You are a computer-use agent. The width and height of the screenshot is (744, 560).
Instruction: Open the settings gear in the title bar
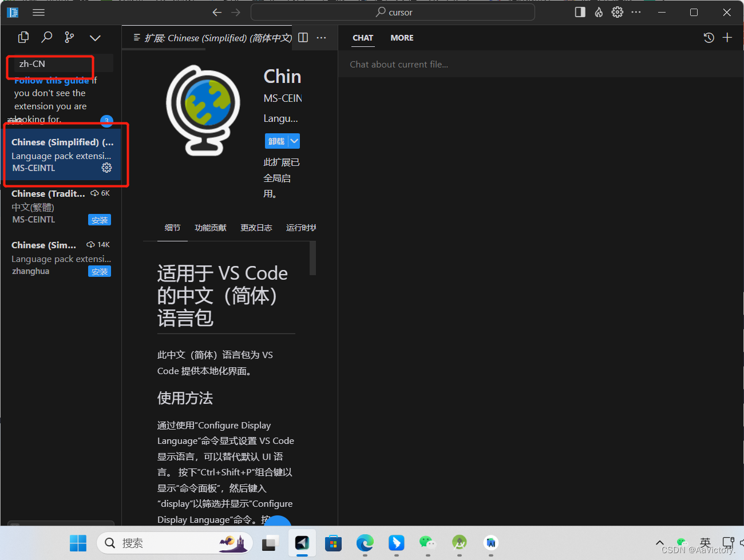pyautogui.click(x=617, y=11)
